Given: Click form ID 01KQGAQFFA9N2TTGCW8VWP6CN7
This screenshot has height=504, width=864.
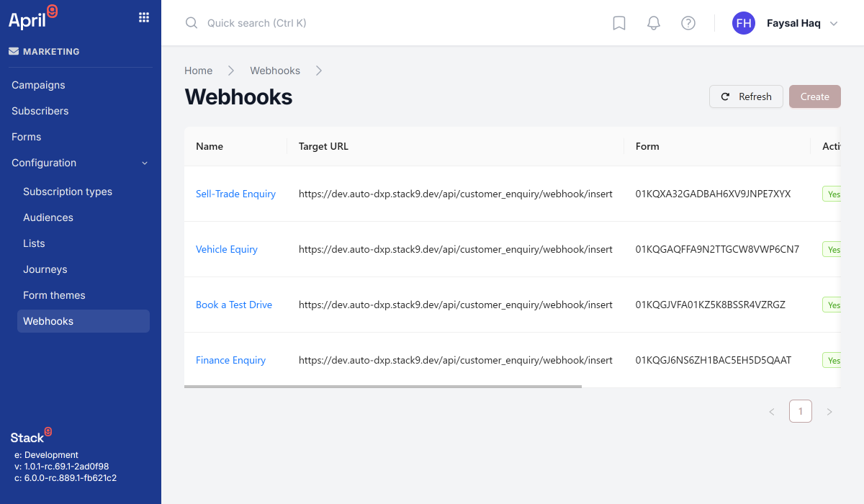Looking at the screenshot, I should tap(717, 249).
